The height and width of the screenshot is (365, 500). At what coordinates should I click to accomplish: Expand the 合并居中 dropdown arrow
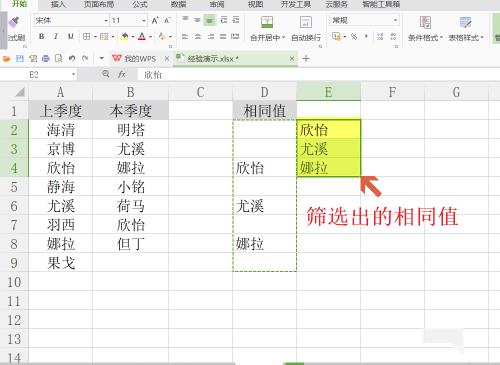pyautogui.click(x=284, y=37)
